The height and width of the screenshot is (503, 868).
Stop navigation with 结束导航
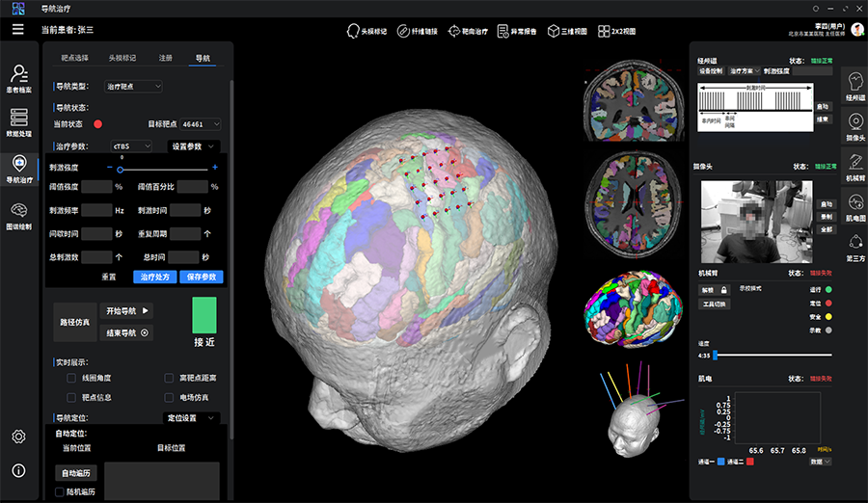127,332
